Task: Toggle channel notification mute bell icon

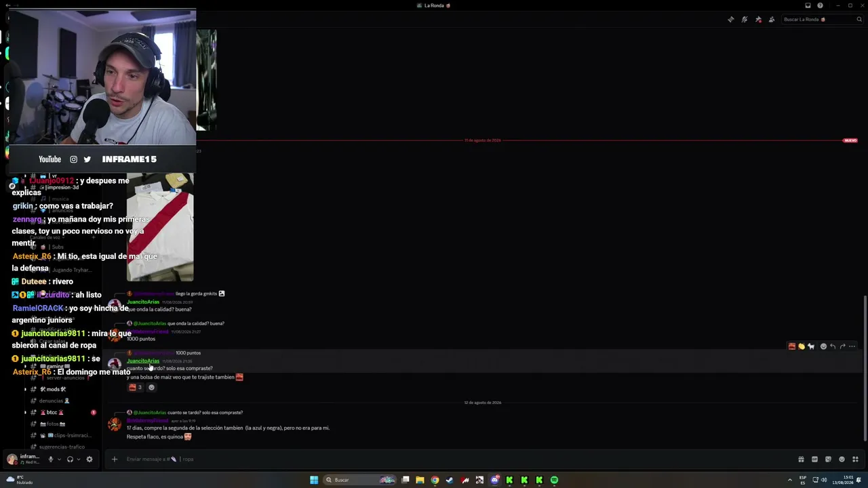Action: pos(744,19)
